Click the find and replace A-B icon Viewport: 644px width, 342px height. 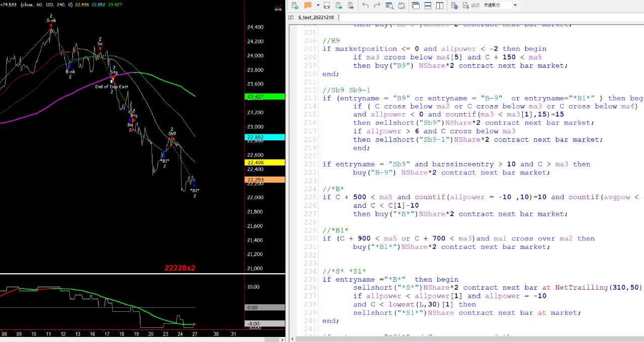click(x=401, y=6)
